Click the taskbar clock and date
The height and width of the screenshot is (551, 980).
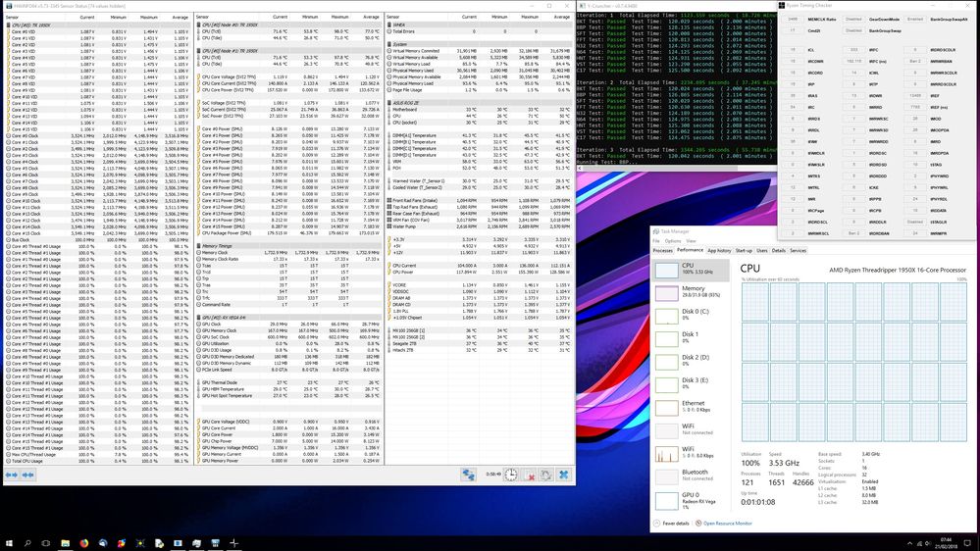pos(946,543)
